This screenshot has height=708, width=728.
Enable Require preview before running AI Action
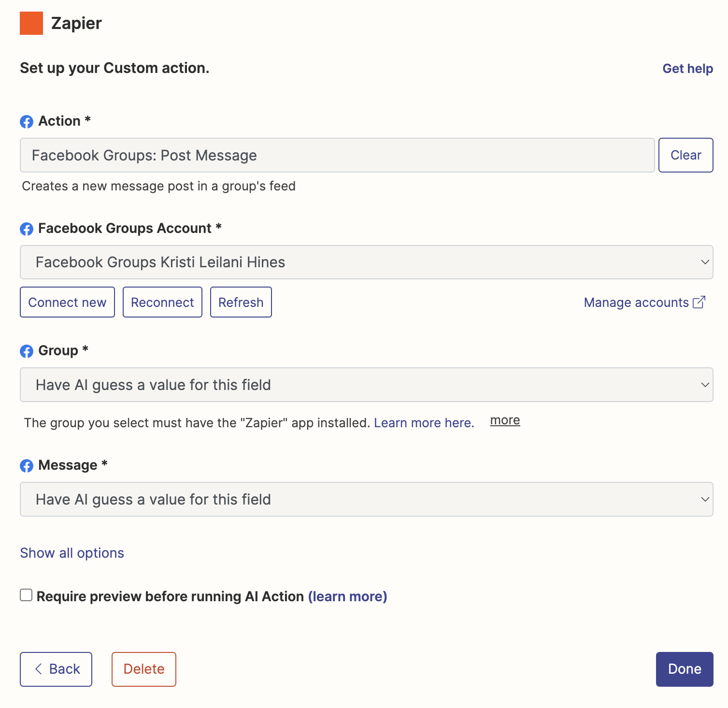[26, 595]
